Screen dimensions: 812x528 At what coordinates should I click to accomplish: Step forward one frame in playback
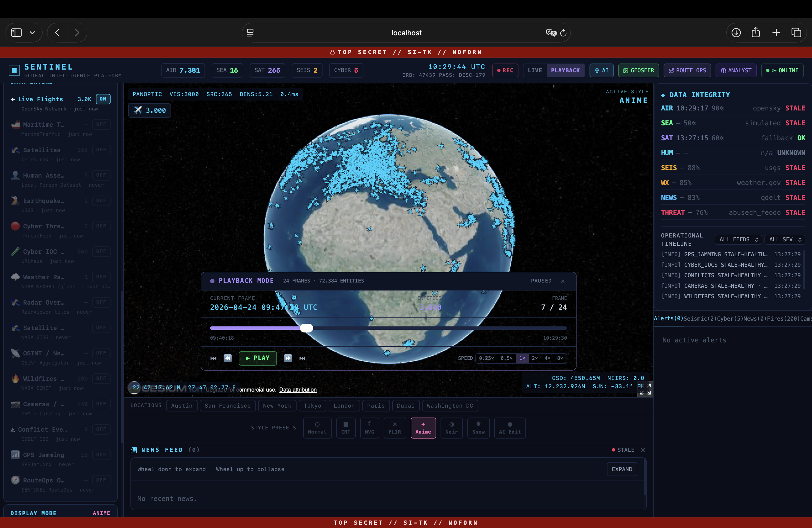(x=288, y=358)
